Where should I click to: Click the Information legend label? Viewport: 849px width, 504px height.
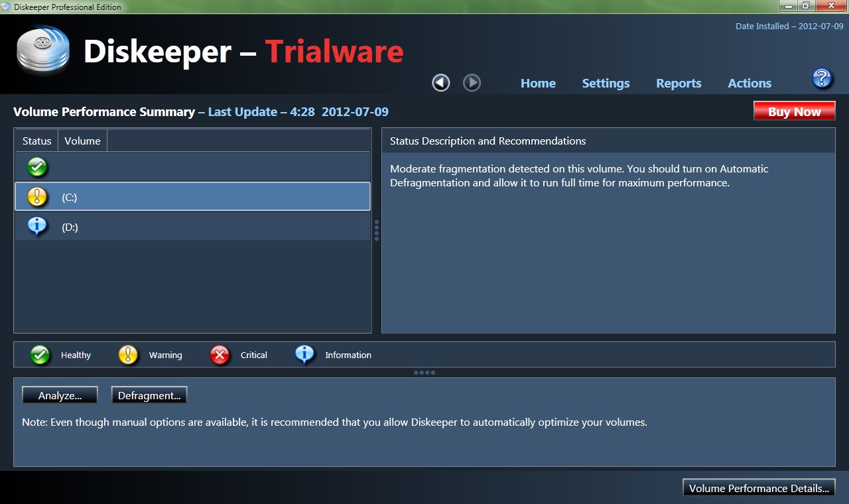pyautogui.click(x=348, y=355)
